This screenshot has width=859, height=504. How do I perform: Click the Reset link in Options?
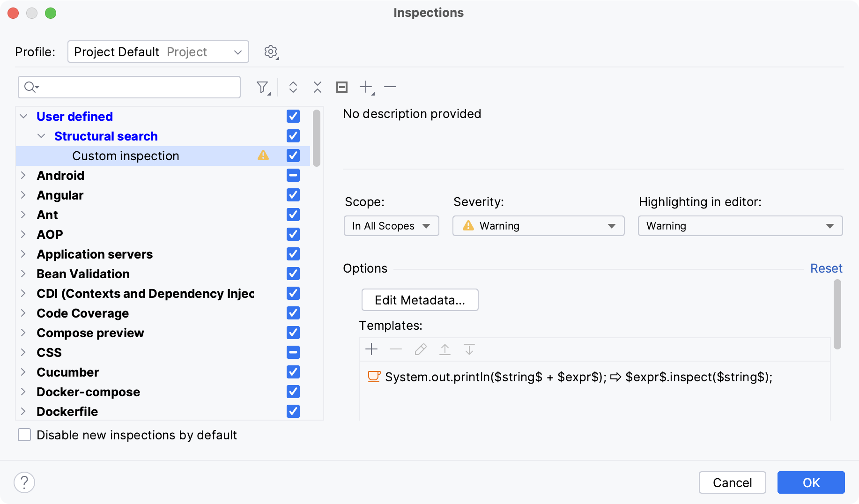[x=826, y=268]
